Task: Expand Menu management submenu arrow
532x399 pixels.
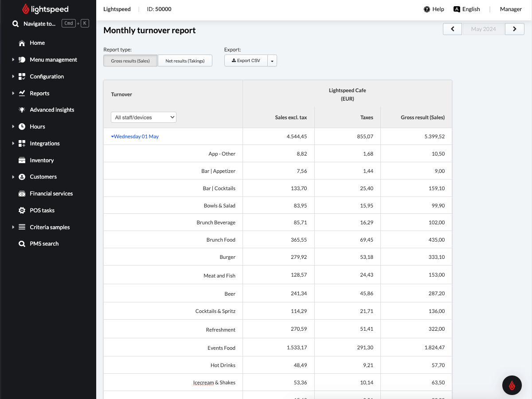Action: [13, 60]
